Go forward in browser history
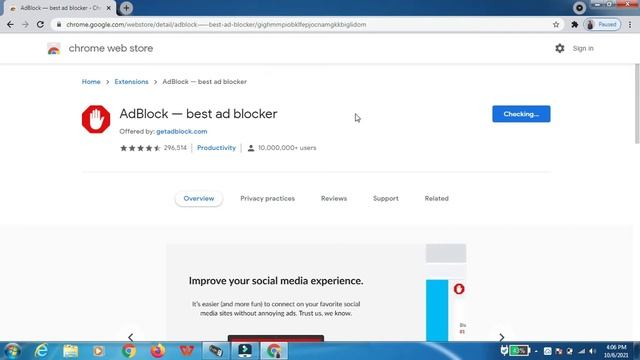Image resolution: width=640 pixels, height=360 pixels. [x=25, y=24]
